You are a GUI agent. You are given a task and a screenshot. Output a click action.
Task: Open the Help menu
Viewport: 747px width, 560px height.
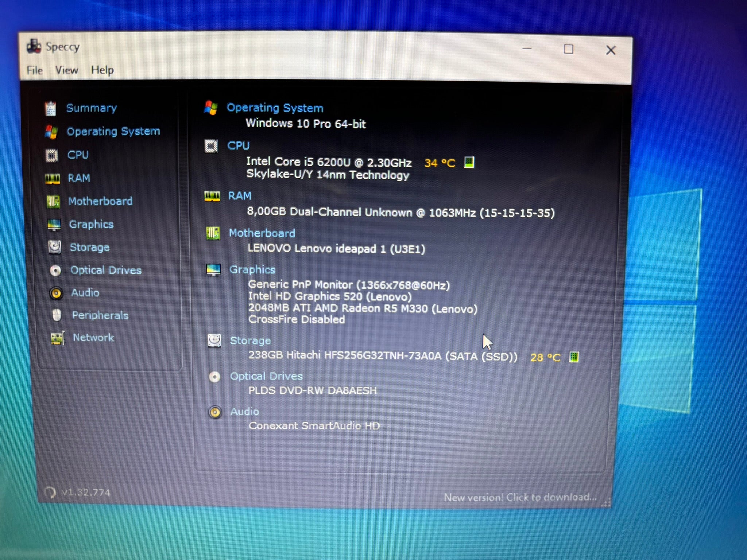[x=102, y=70]
